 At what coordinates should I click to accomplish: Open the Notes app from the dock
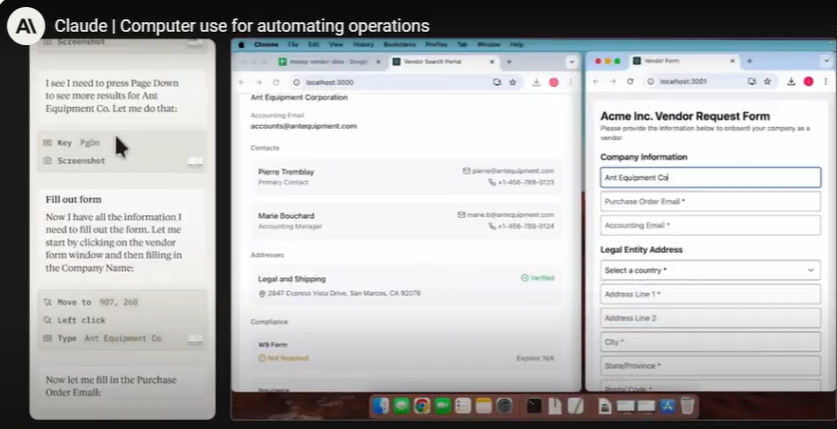click(484, 406)
